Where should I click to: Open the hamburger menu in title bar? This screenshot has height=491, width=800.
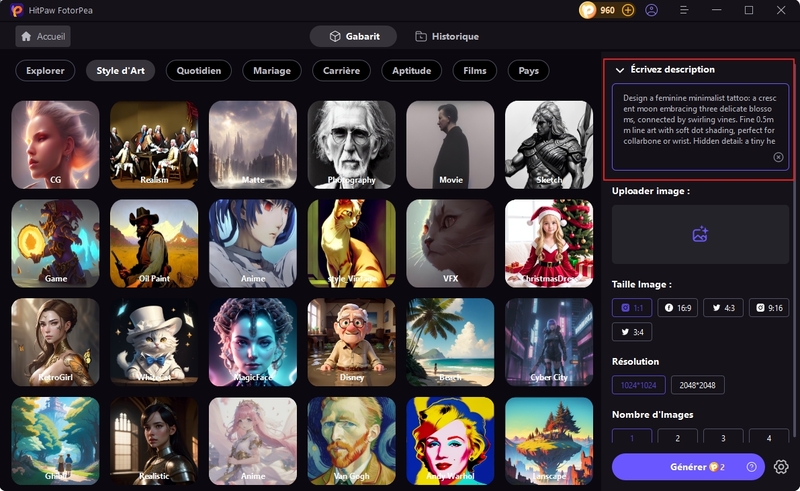point(684,10)
